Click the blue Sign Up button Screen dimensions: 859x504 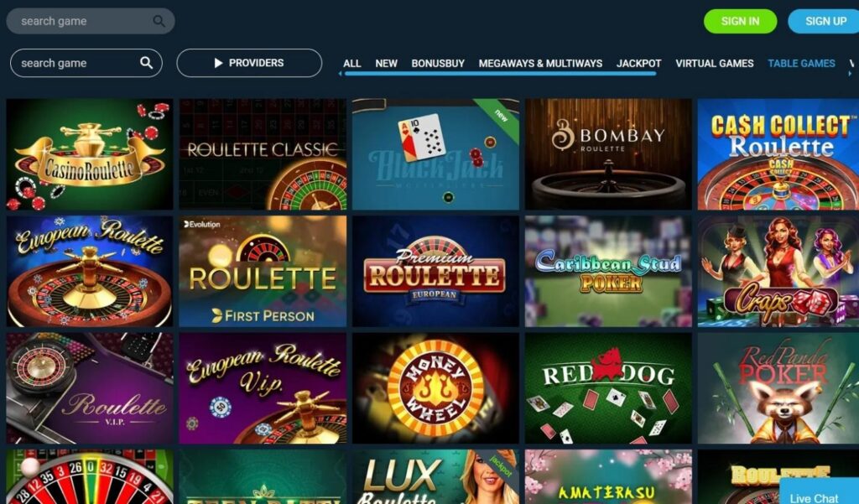point(825,21)
